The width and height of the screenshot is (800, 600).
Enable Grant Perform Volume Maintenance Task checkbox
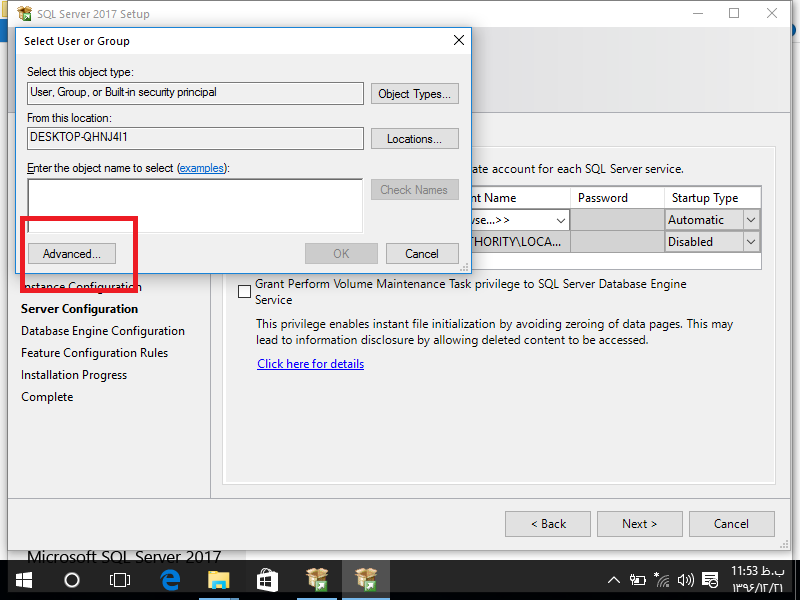coord(245,292)
